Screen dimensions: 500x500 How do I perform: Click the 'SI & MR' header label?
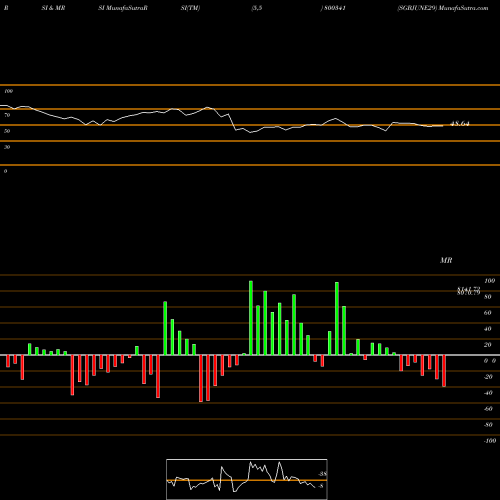coord(53,8)
